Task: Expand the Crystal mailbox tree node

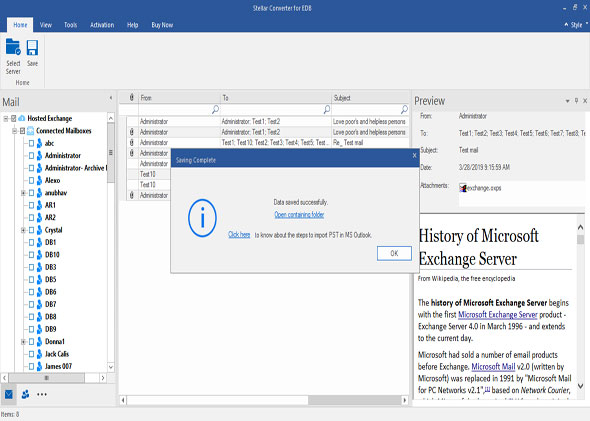Action: (23, 230)
